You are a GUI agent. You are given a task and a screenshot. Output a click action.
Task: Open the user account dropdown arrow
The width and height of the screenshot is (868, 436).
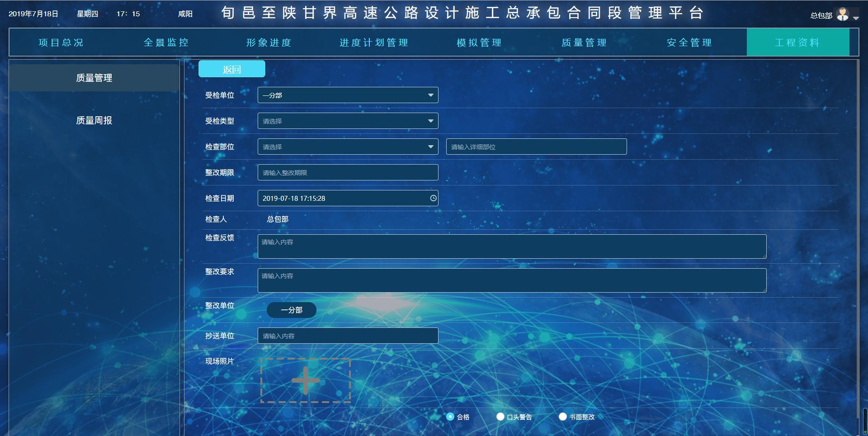pos(856,18)
